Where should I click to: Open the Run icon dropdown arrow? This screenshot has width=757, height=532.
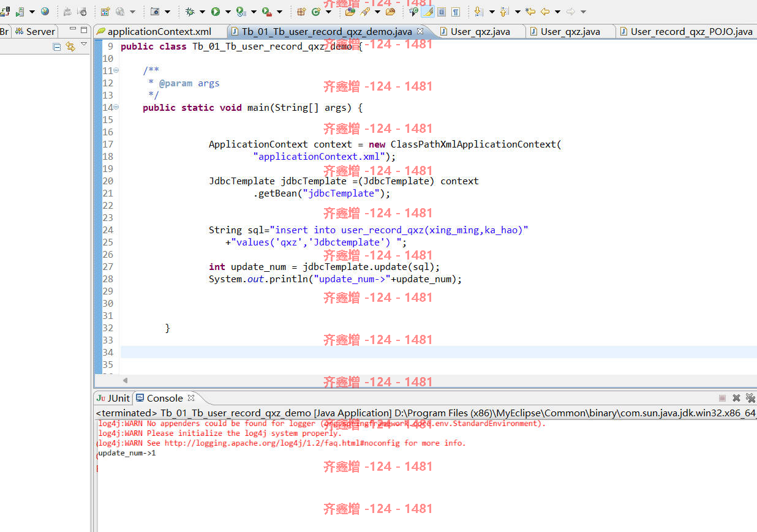[x=227, y=12]
